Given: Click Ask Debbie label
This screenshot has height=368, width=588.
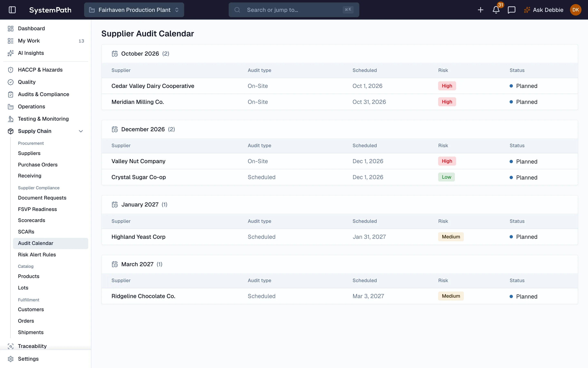Looking at the screenshot, I should tap(548, 10).
